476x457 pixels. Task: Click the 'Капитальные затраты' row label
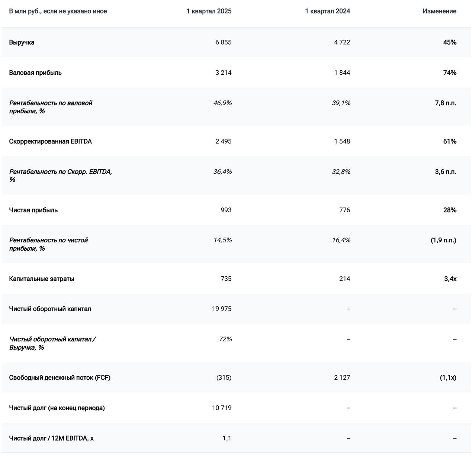(x=41, y=279)
